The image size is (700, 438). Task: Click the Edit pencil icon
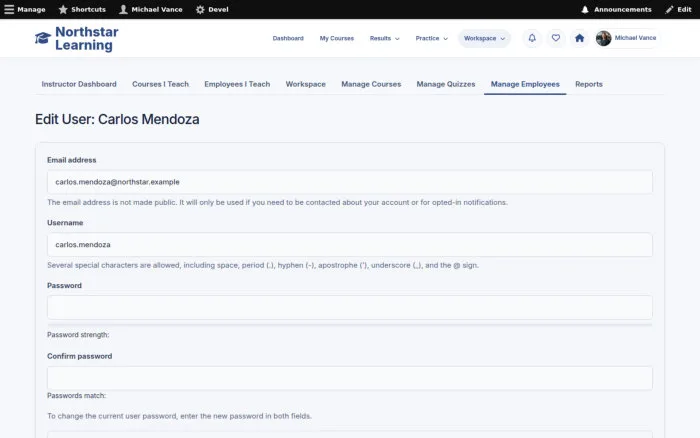point(669,9)
